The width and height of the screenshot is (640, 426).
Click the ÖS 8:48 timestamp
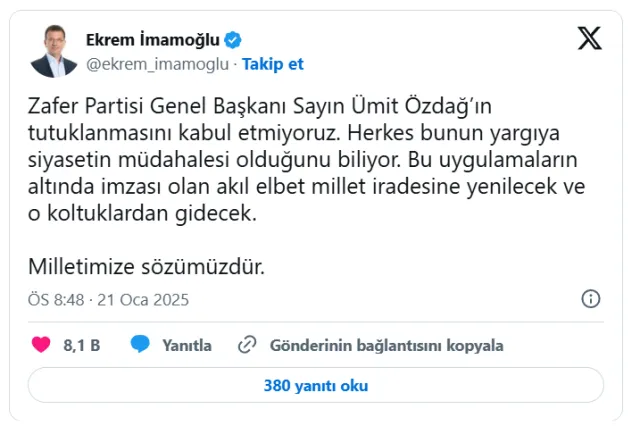pyautogui.click(x=56, y=300)
